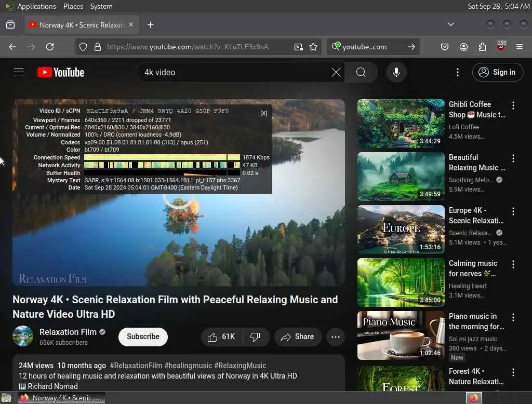Like the video with thumbs up
The width and height of the screenshot is (532, 404).
click(221, 337)
